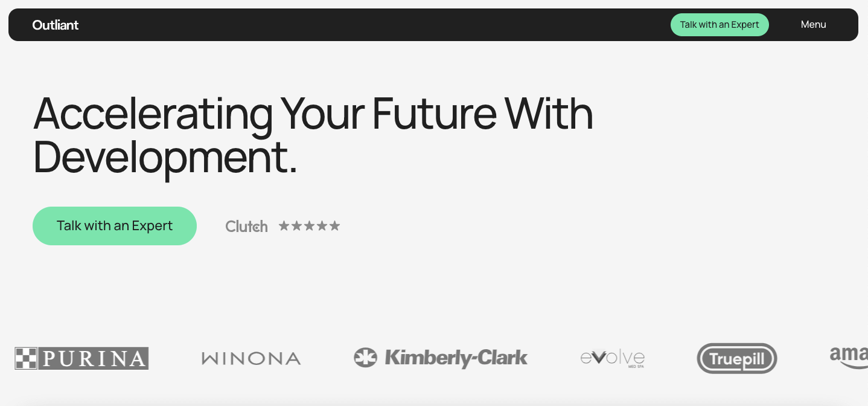The image size is (868, 406).
Task: Click the header Talk with an Expert button
Action: point(720,25)
